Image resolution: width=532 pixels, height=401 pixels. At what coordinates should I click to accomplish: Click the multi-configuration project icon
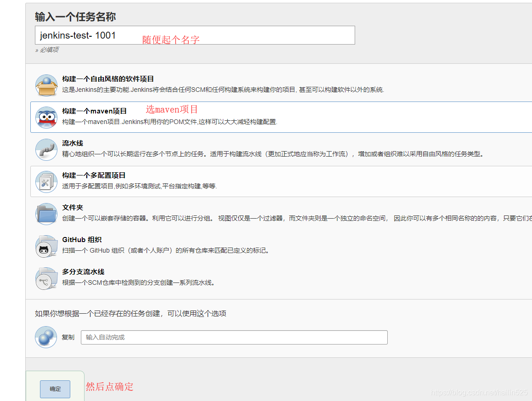(x=46, y=182)
